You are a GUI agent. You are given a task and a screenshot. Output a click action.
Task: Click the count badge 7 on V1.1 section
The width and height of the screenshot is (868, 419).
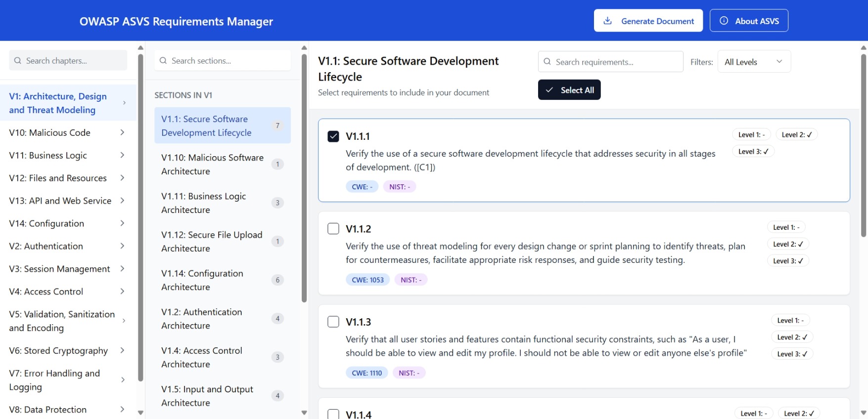point(277,126)
